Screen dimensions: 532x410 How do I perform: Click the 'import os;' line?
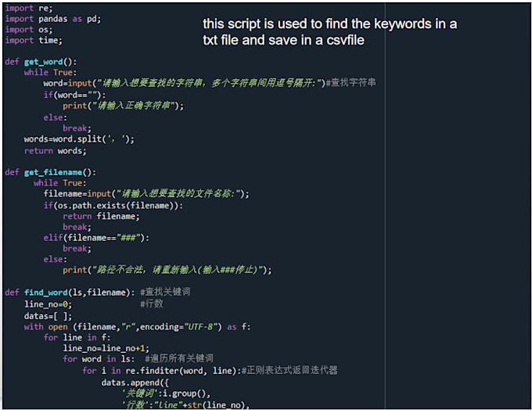click(29, 30)
